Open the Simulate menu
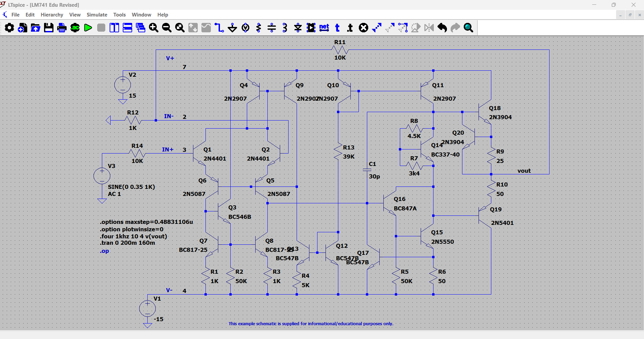 click(97, 15)
